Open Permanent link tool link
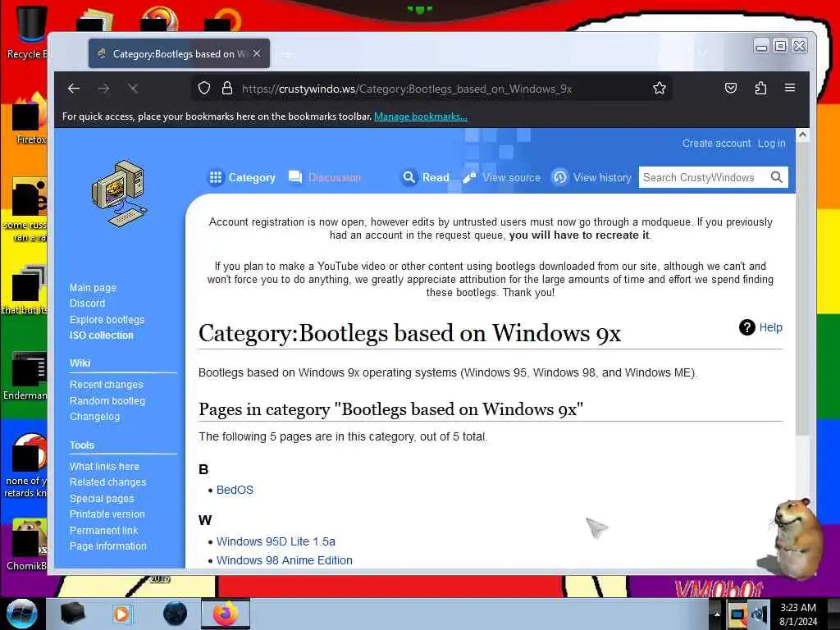Screen dimensions: 840x630 pos(104,531)
